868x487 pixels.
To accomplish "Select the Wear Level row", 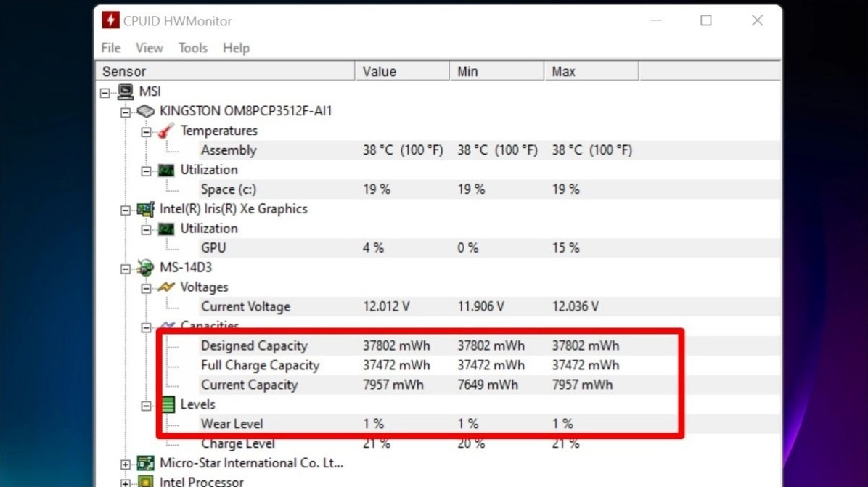I will click(232, 424).
